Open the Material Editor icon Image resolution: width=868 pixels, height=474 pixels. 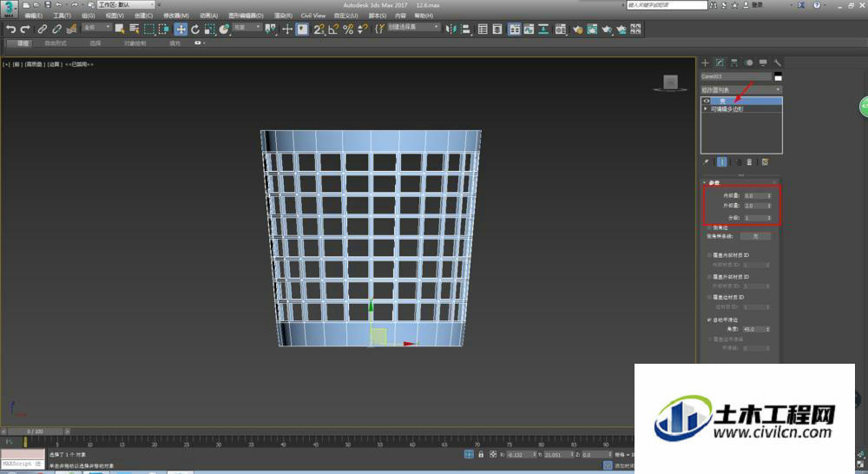560,30
